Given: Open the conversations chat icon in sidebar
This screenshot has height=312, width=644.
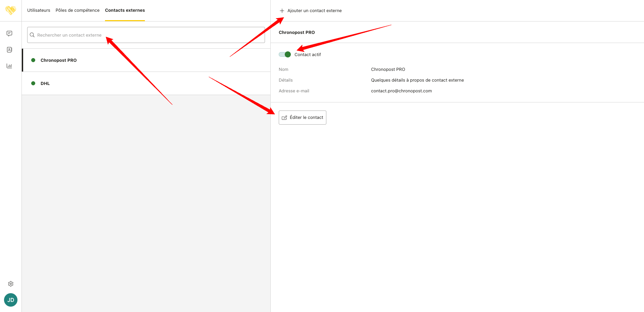Looking at the screenshot, I should pyautogui.click(x=9, y=34).
